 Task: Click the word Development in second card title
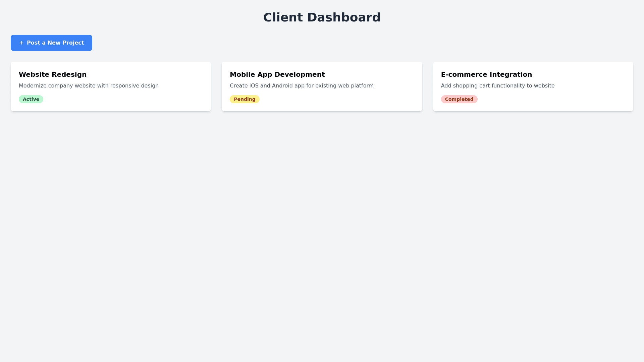pyautogui.click(x=299, y=74)
